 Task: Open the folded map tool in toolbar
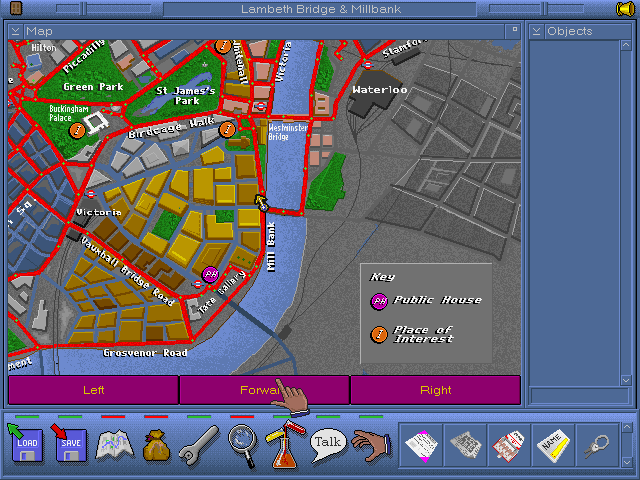115,444
